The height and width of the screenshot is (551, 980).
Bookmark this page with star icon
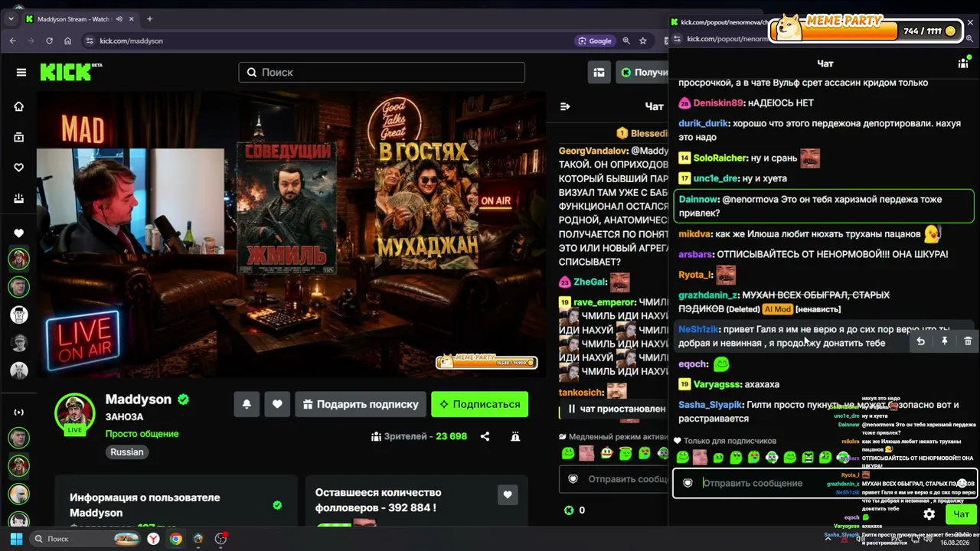643,41
